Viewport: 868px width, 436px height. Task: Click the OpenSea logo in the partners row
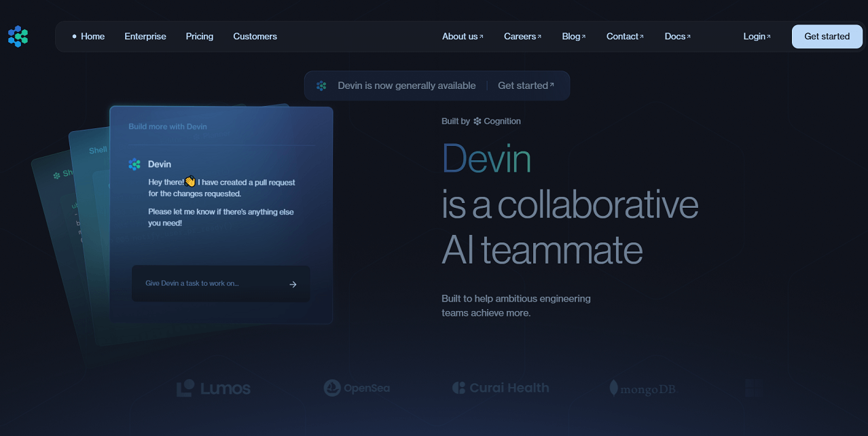tap(357, 388)
